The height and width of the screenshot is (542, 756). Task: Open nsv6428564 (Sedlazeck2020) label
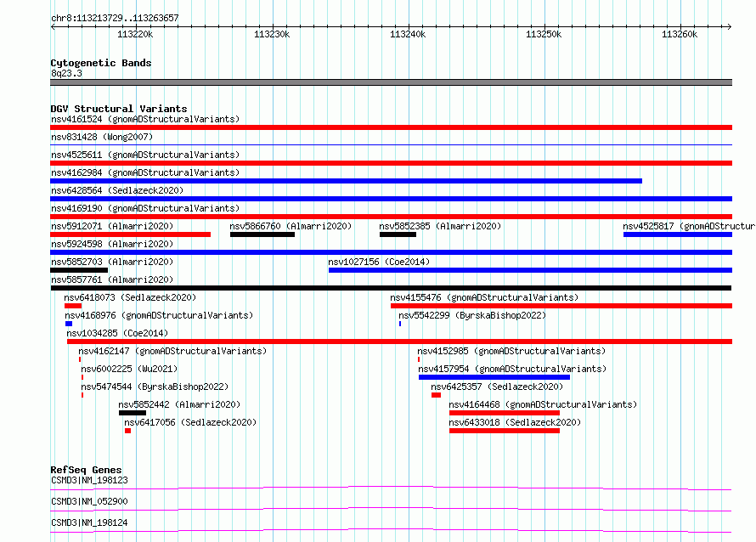pyautogui.click(x=117, y=190)
